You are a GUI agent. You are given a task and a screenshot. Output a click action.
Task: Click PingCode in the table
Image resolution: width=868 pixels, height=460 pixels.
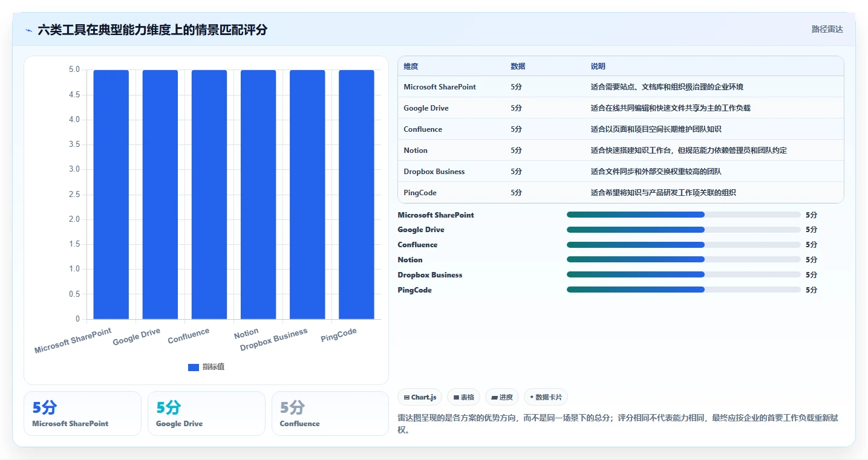(x=420, y=193)
